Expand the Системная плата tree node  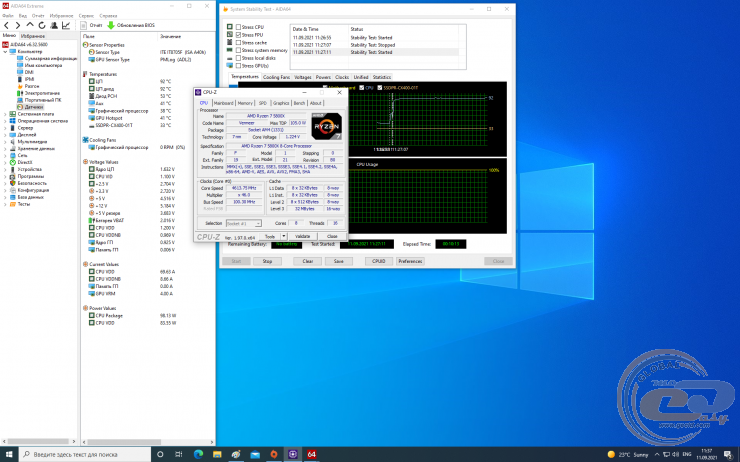tap(5, 114)
